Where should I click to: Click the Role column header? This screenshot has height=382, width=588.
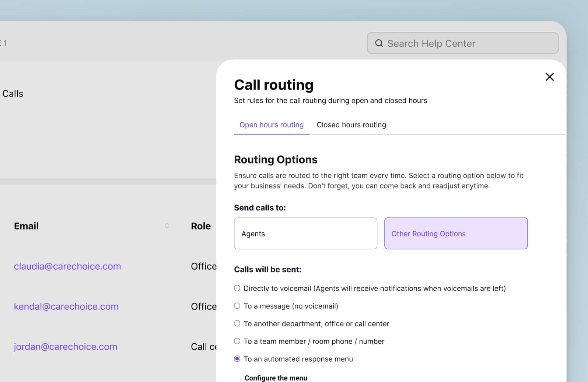(x=201, y=226)
